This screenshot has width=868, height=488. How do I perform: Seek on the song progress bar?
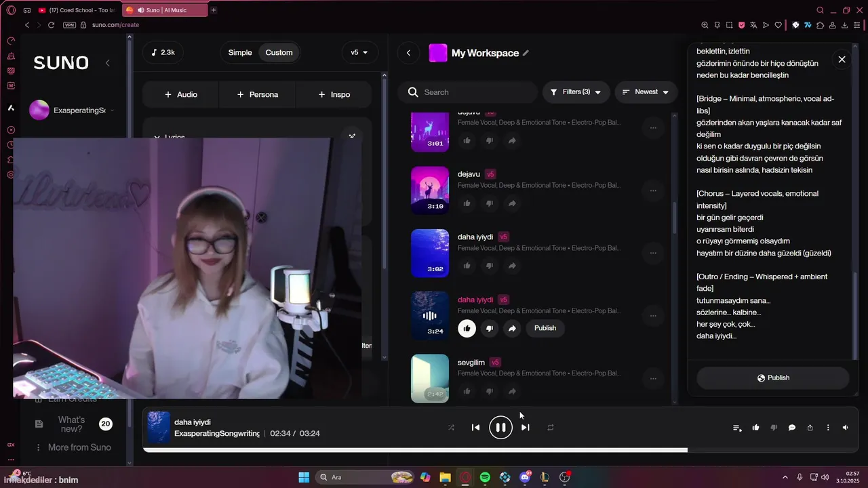501,450
